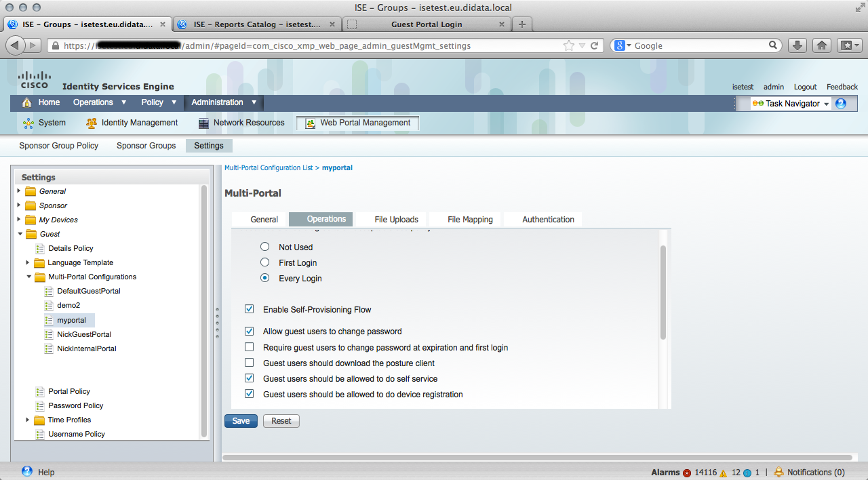Enable Guest users should download posture client
868x480 pixels.
click(250, 363)
